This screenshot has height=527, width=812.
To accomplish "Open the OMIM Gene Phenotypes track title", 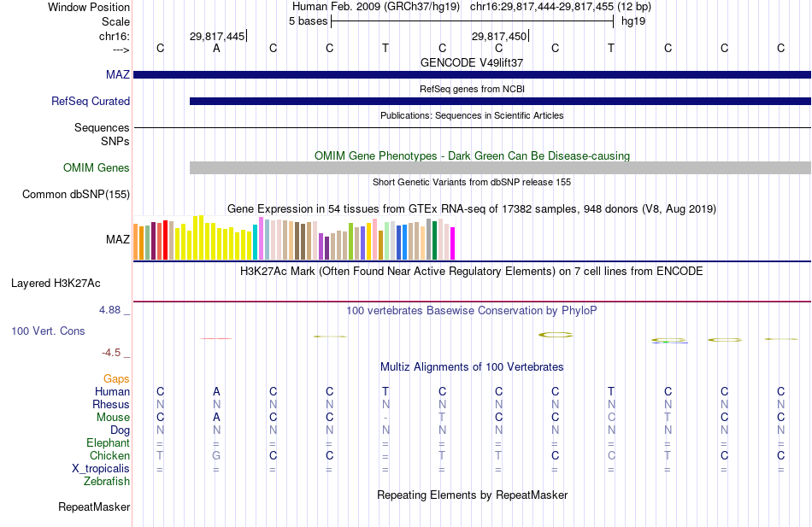I will click(x=472, y=155).
